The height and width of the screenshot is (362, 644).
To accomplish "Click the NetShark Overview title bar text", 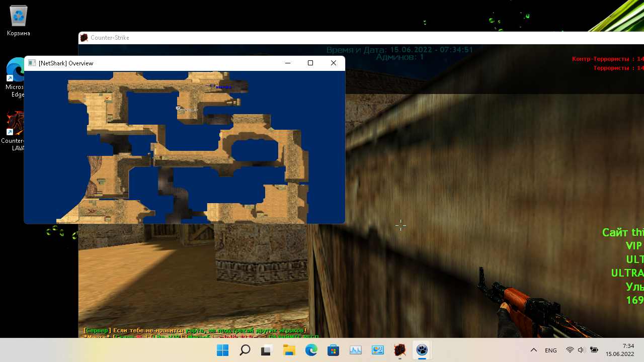I will (66, 63).
